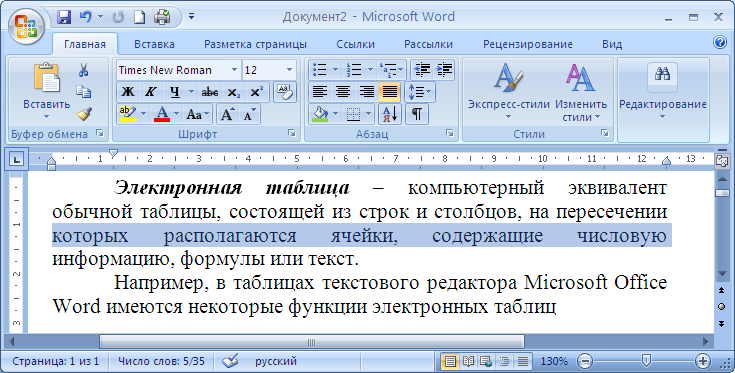735x373 pixels.
Task: Toggle paragraph marks display ¶
Action: coord(417,114)
